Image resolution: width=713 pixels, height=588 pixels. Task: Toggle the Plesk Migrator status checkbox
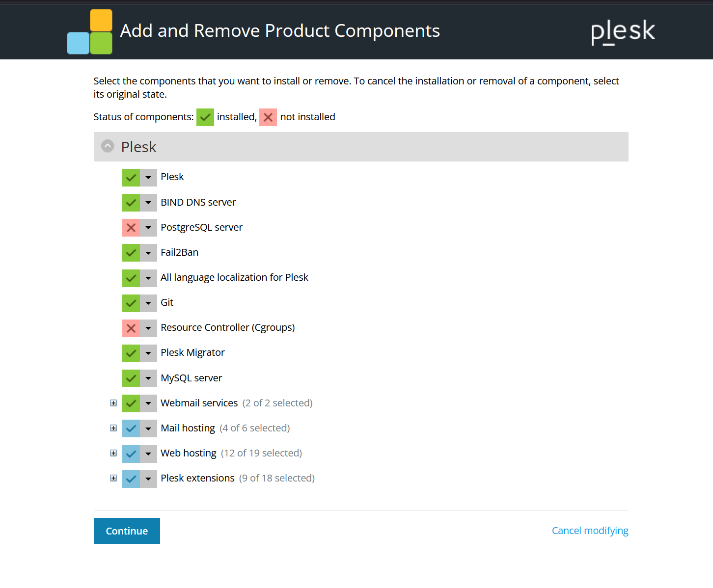[x=131, y=353]
